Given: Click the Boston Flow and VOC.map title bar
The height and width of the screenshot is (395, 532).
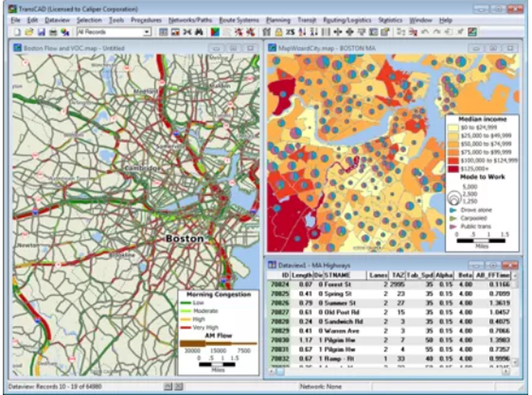Looking at the screenshot, I should pyautogui.click(x=136, y=48).
